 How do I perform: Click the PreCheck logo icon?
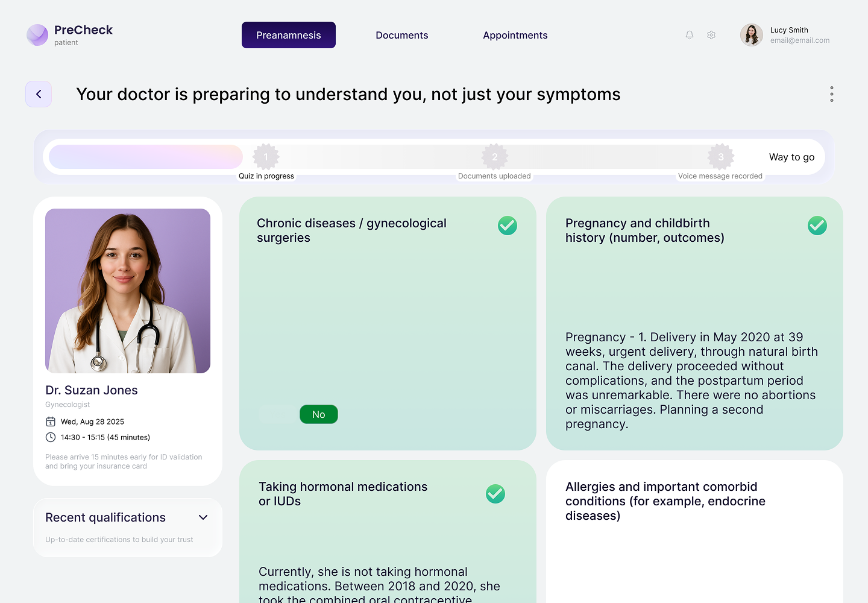[37, 35]
